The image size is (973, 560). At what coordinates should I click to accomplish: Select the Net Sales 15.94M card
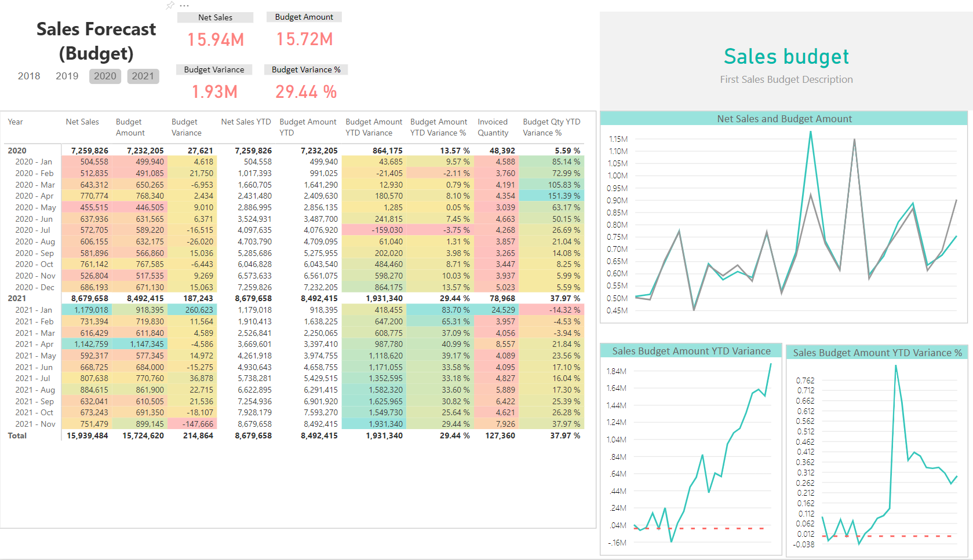coord(216,39)
